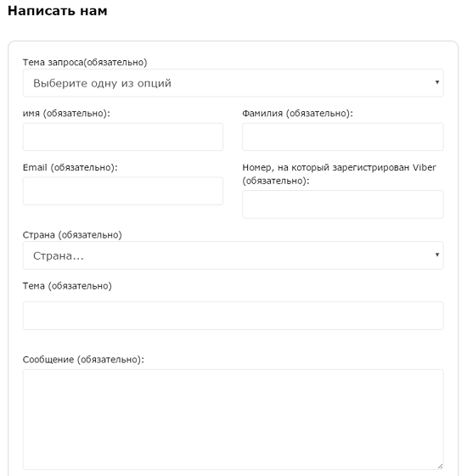The width and height of the screenshot is (467, 476).
Task: Click the 'Email (обязательно):' label
Action: click(70, 167)
